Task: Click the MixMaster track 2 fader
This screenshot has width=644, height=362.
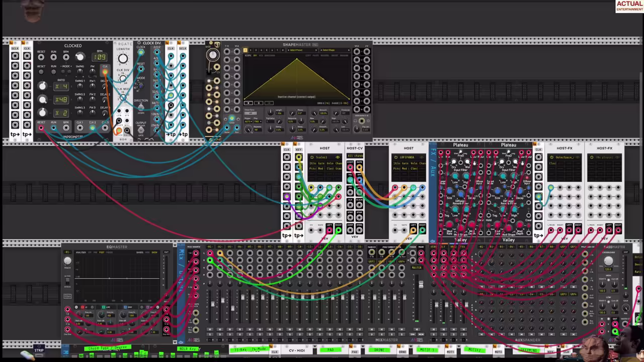Action: tap(223, 300)
